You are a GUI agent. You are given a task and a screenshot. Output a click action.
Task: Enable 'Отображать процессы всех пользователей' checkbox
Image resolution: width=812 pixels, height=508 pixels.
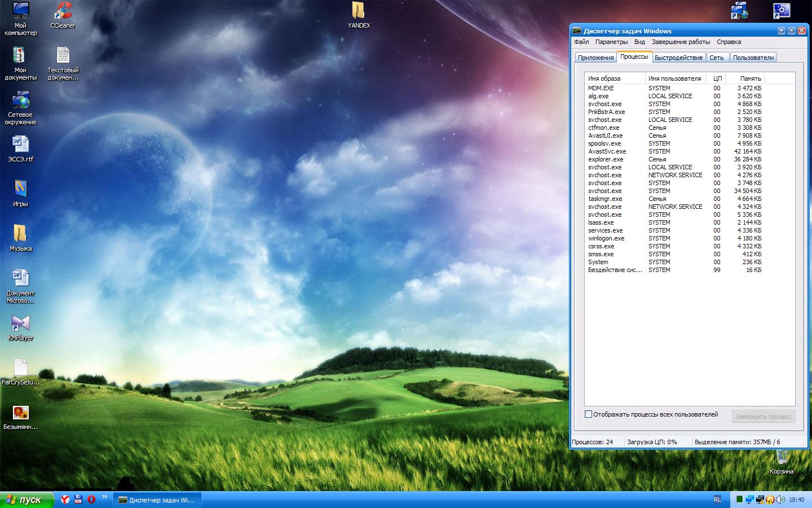589,414
